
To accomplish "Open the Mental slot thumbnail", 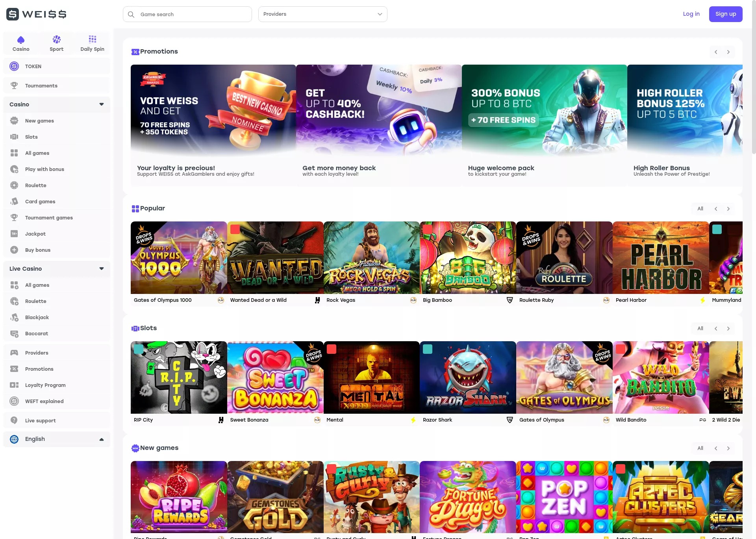I will 372,377.
